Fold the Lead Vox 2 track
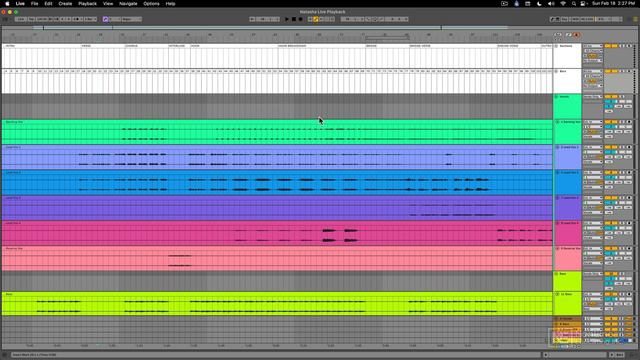 558,173
